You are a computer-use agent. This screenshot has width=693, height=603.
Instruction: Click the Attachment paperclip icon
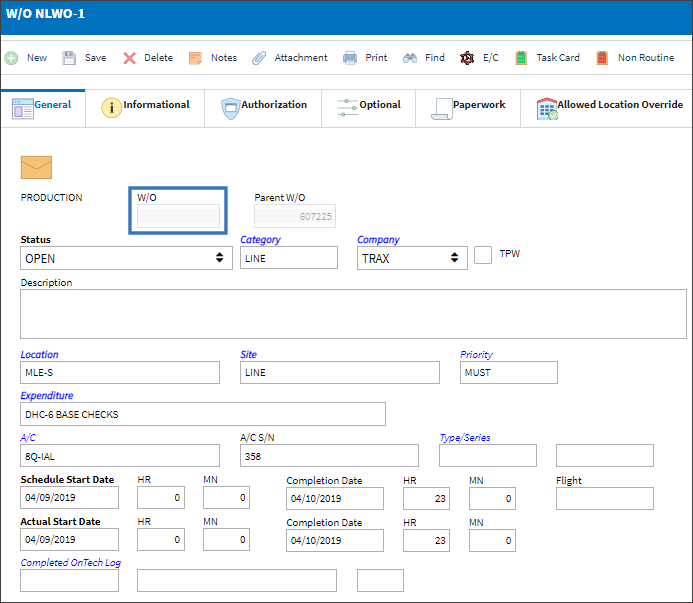pyautogui.click(x=259, y=58)
